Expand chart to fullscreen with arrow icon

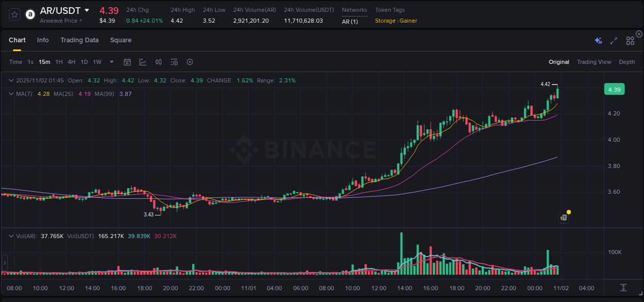pyautogui.click(x=614, y=40)
